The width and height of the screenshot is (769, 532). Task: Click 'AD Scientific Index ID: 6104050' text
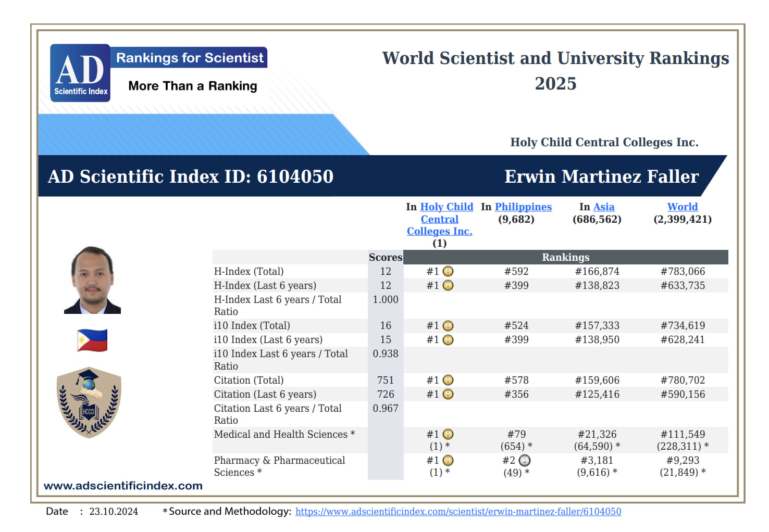pyautogui.click(x=191, y=176)
